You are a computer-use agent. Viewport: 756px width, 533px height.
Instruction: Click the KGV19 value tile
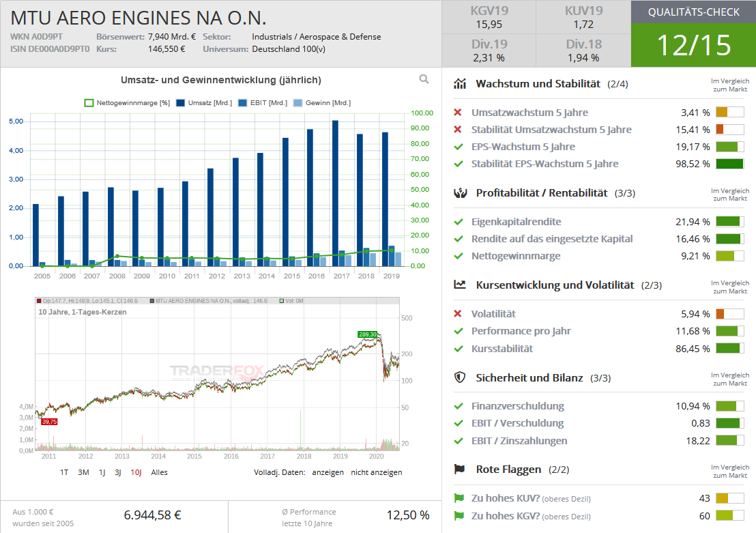tap(489, 17)
